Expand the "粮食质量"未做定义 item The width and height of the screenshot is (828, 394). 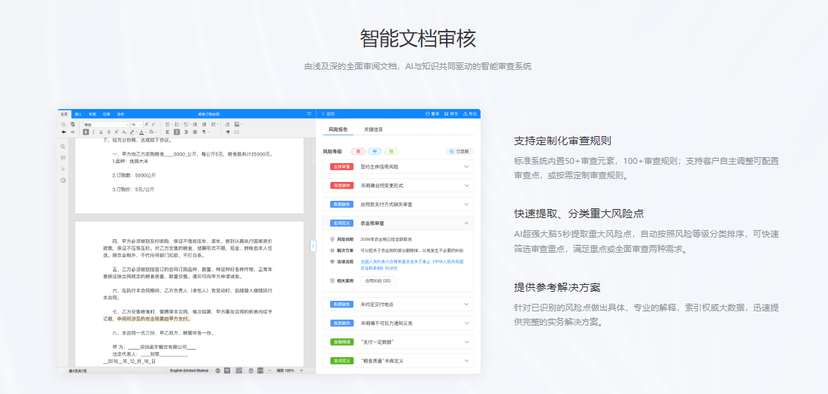pyautogui.click(x=398, y=361)
